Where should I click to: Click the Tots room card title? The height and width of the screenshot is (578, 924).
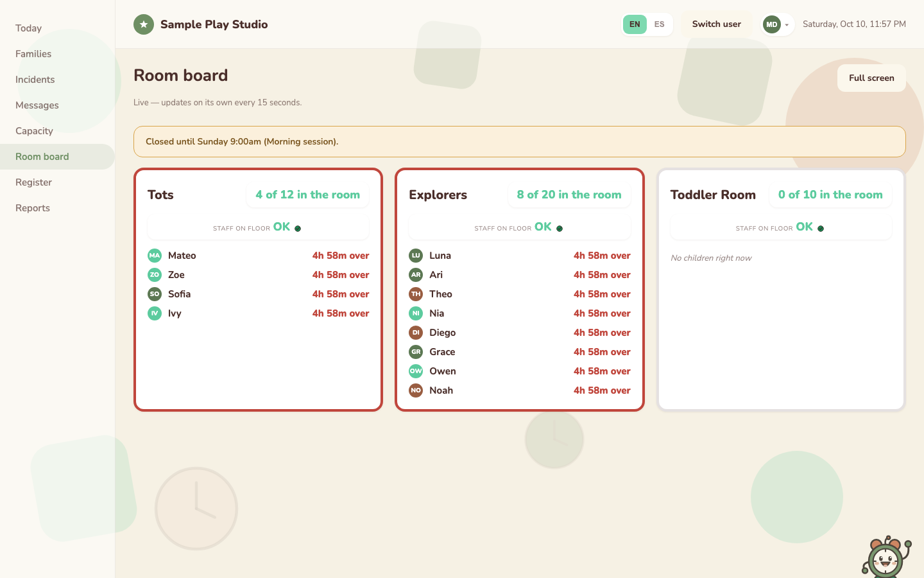coord(160,195)
